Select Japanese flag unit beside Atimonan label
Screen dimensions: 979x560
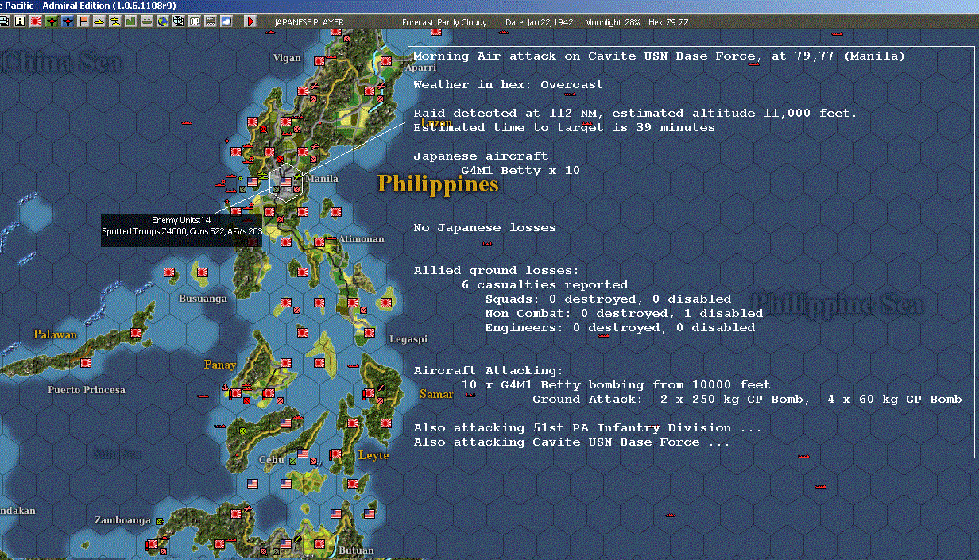pyautogui.click(x=319, y=241)
